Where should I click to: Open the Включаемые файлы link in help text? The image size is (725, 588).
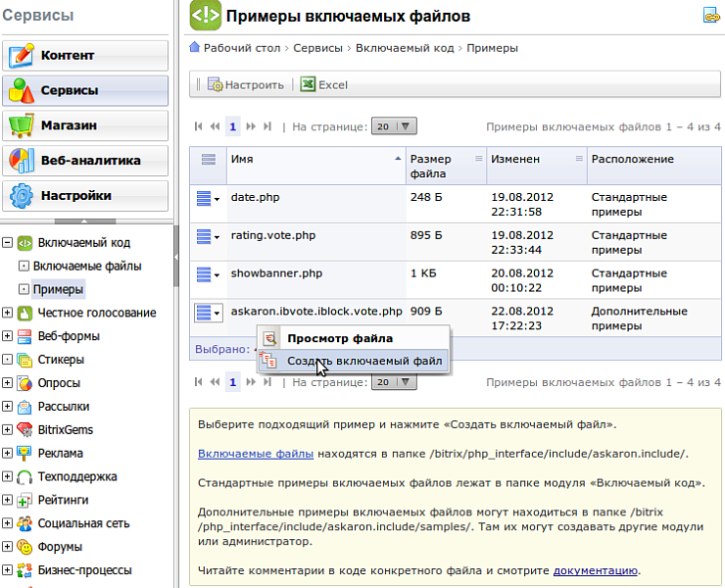(256, 454)
